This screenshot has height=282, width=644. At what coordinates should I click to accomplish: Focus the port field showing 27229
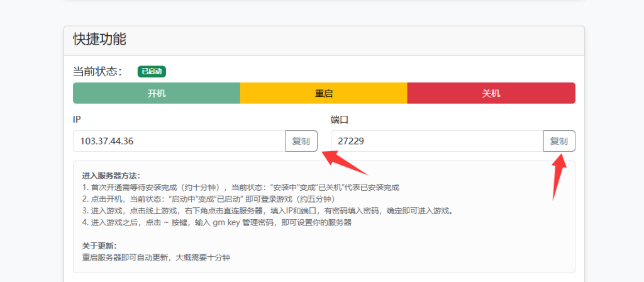pos(437,141)
